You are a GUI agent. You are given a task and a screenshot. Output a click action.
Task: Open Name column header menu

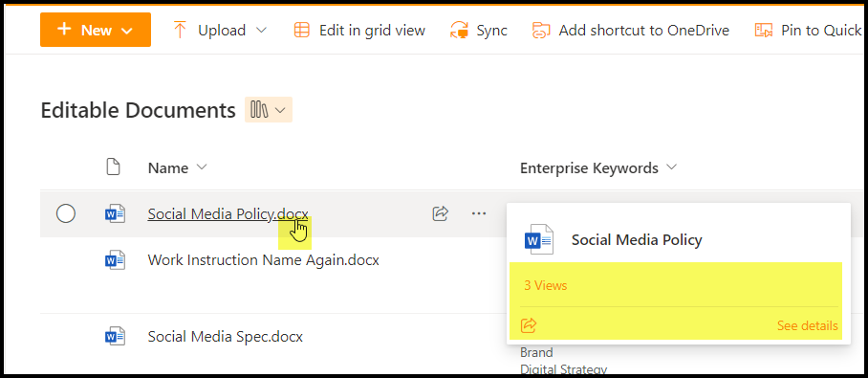coord(177,167)
